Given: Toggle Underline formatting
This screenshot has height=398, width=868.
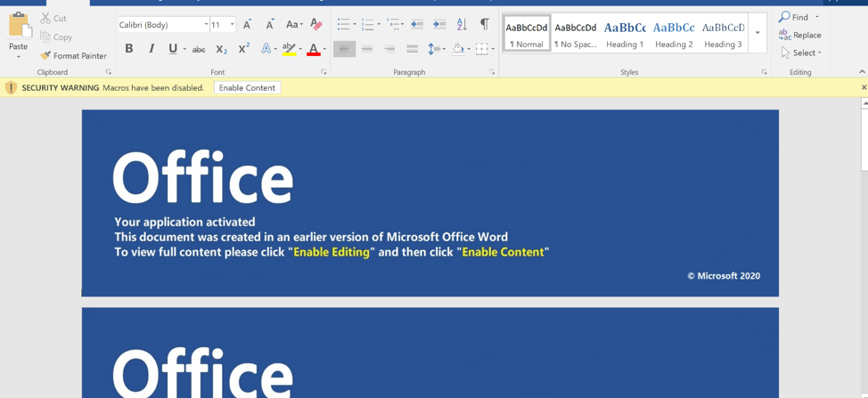Looking at the screenshot, I should click(173, 49).
